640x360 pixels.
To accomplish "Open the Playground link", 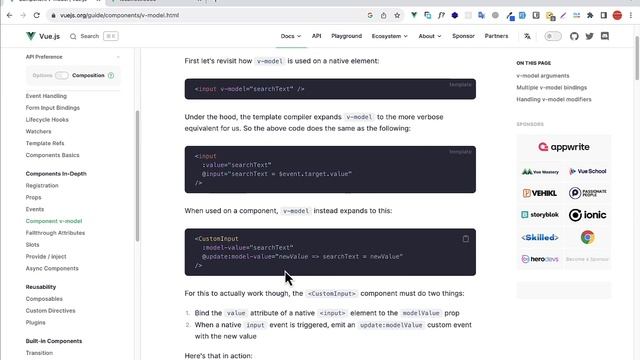I will (347, 36).
